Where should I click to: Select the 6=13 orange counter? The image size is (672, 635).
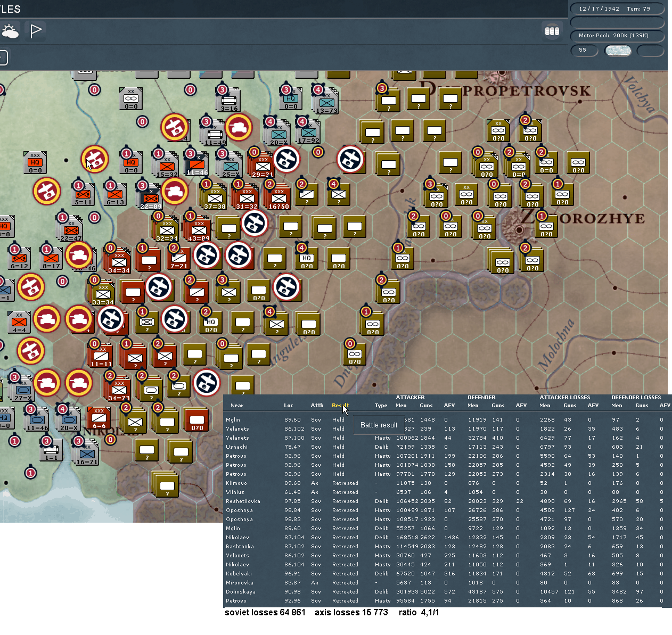pos(116,194)
